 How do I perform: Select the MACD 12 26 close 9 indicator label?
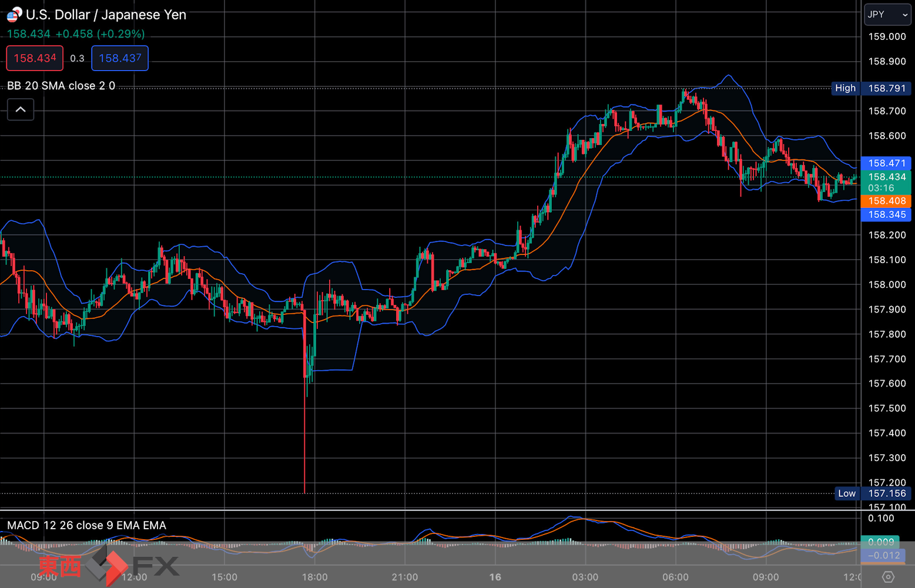(86, 525)
